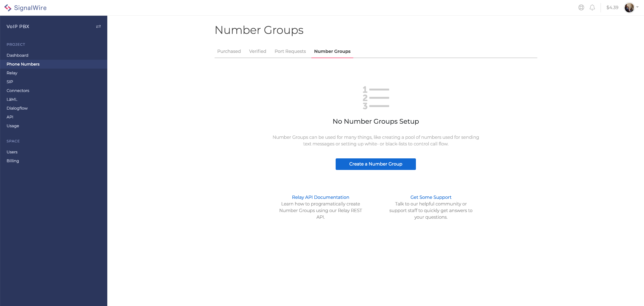
Task: Open Dialogflow in sidebar
Action: (x=17, y=108)
